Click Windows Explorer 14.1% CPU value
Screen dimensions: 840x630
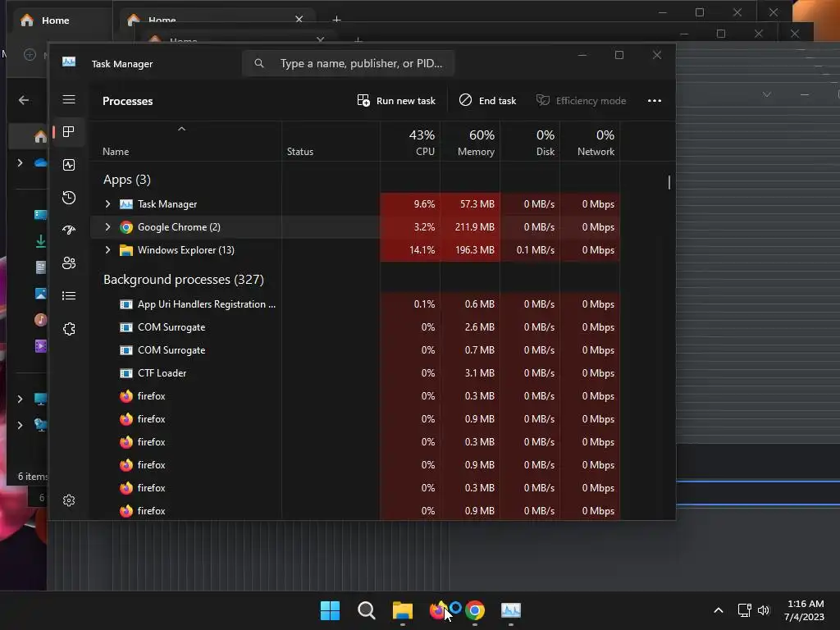422,250
